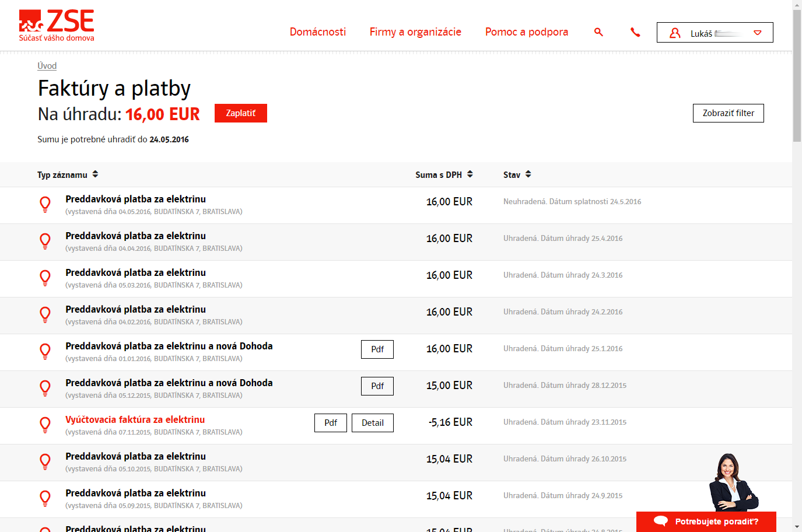
Task: Select 'Uhradená. Dátum úhrady 24.2.2016' status
Action: point(563,312)
